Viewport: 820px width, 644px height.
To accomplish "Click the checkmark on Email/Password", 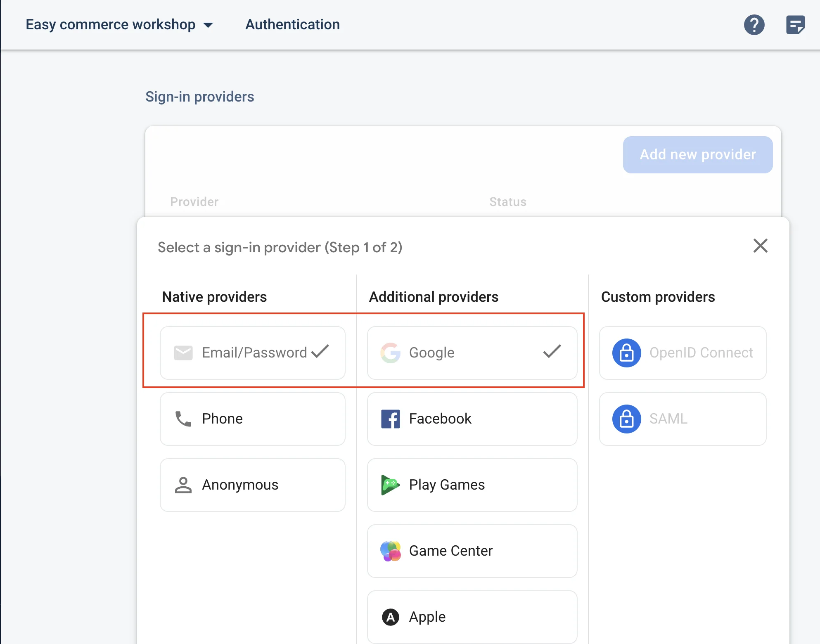I will 320,351.
